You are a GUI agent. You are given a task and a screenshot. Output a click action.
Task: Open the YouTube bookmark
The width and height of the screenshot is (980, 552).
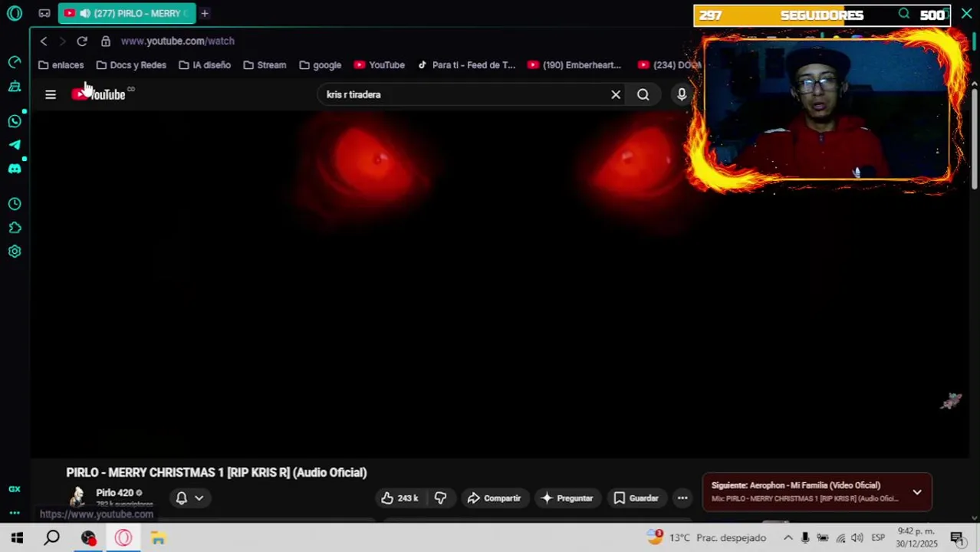pos(380,65)
